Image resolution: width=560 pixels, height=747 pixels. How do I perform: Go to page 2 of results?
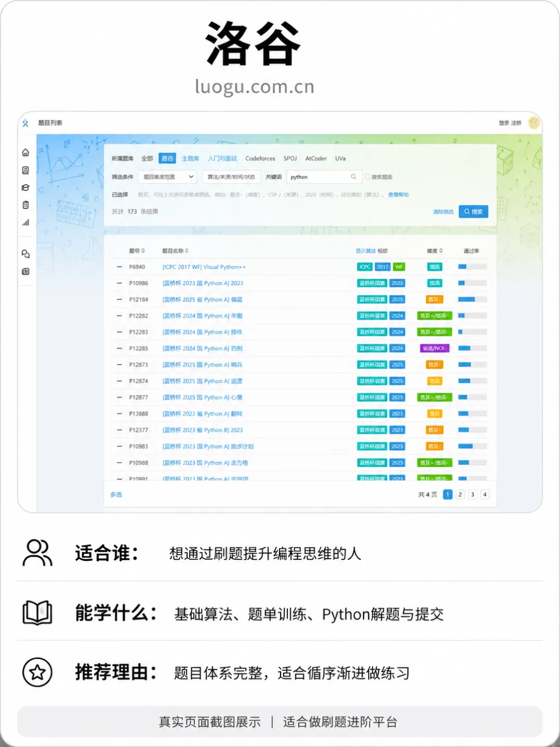[460, 495]
